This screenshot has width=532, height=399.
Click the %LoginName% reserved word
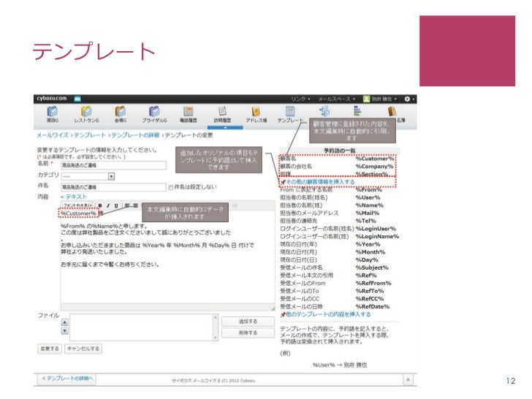[x=377, y=237]
